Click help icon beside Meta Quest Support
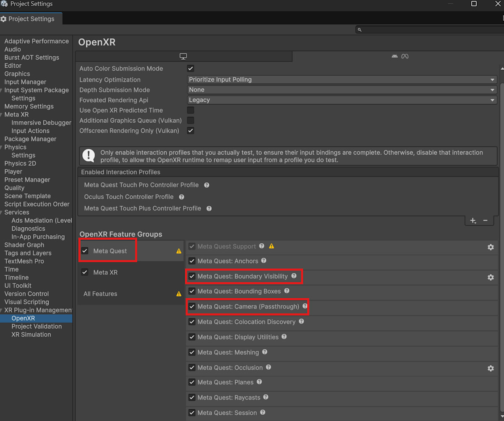The image size is (504, 421). tap(262, 246)
